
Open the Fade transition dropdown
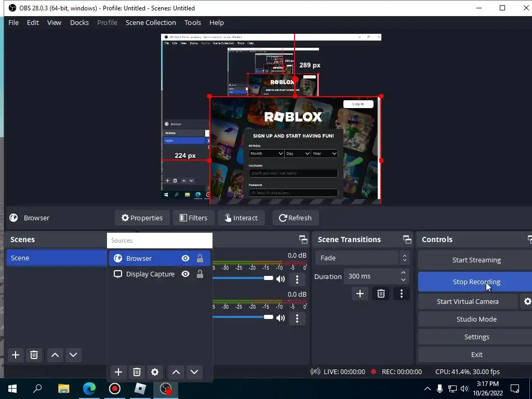point(362,258)
